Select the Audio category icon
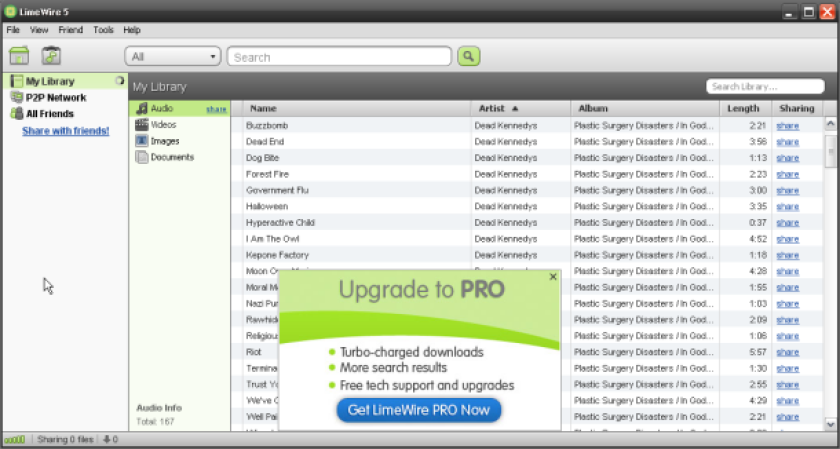This screenshot has height=449, width=840. pos(142,108)
